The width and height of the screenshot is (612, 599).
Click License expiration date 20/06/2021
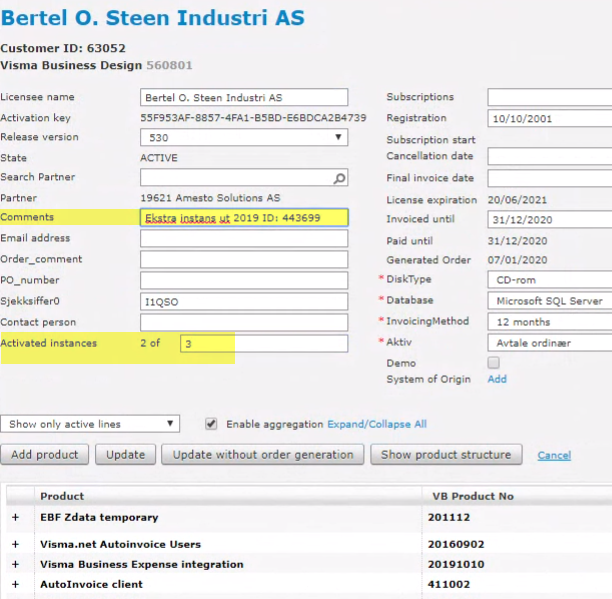[517, 200]
